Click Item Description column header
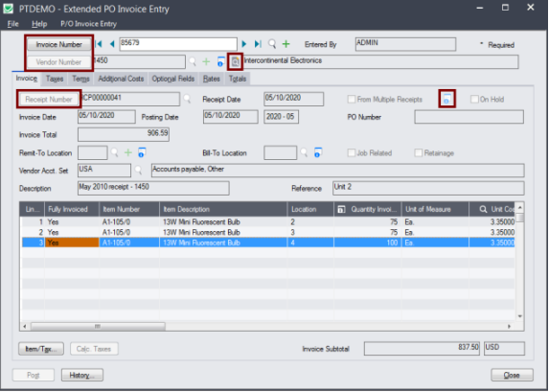Screen dimensions: 549x392 [x=223, y=209]
